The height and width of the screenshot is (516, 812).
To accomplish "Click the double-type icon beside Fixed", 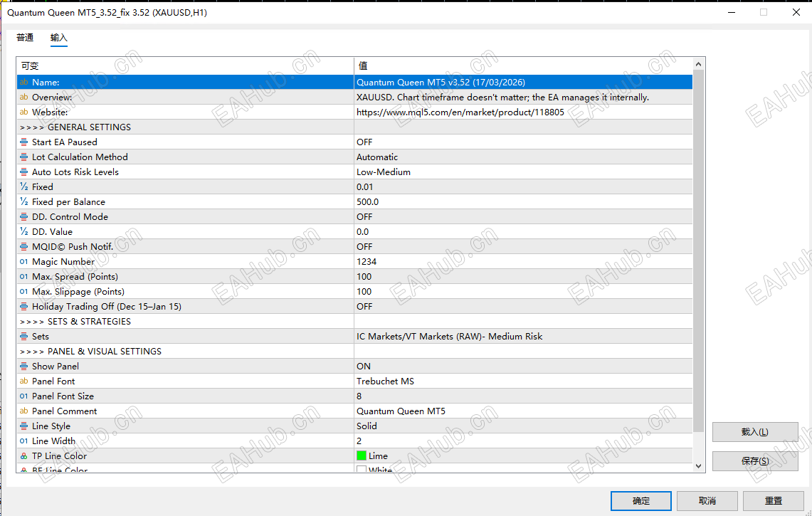I will [23, 187].
